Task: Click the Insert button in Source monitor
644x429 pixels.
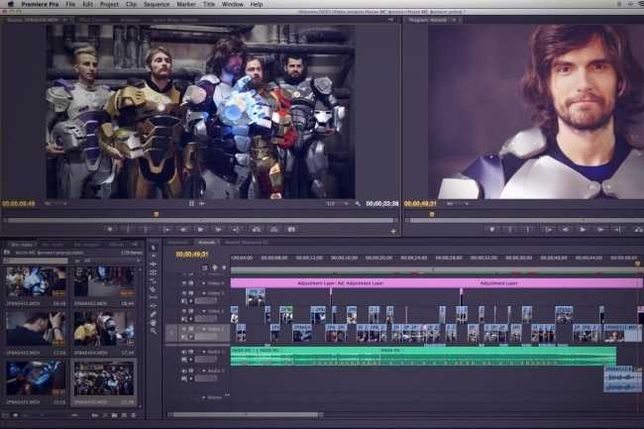Action: tap(256, 229)
